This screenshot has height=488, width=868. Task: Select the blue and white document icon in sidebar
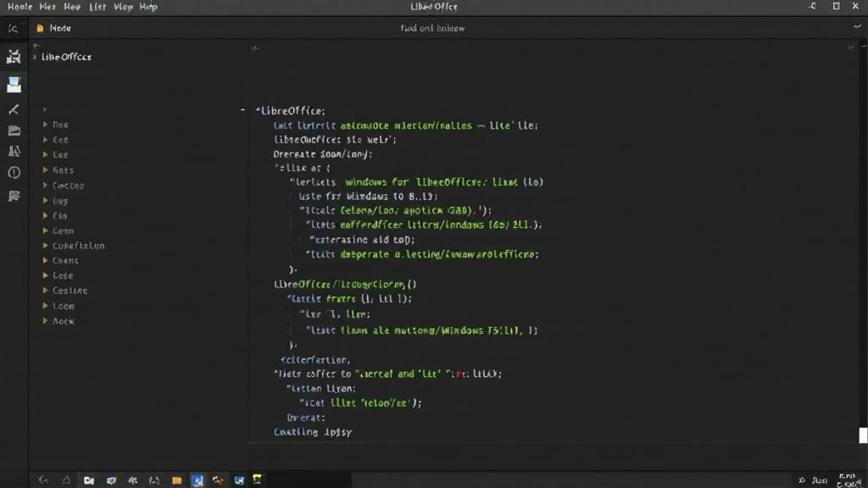pyautogui.click(x=14, y=85)
